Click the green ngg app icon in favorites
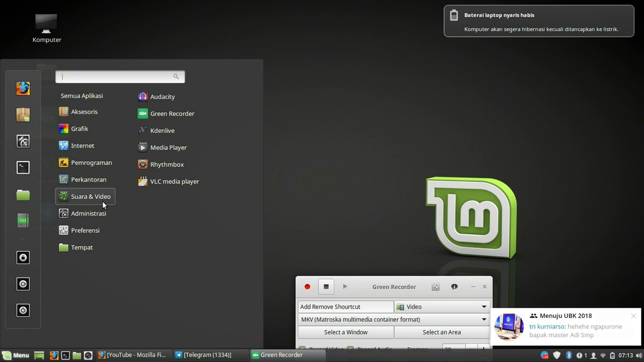This screenshot has width=644, height=362. [x=23, y=220]
